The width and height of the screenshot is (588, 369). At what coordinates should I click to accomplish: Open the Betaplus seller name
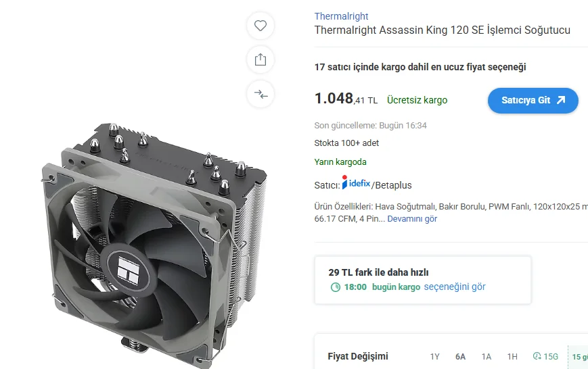click(393, 185)
